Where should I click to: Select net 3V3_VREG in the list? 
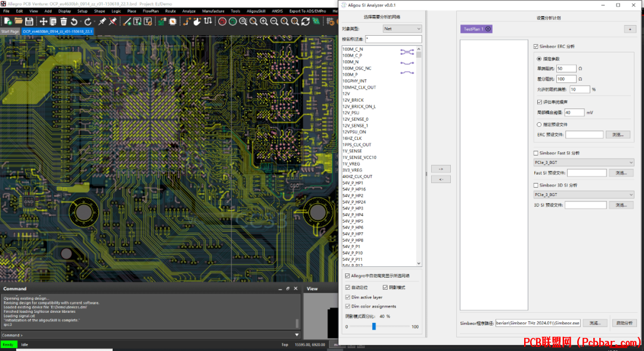click(x=352, y=170)
